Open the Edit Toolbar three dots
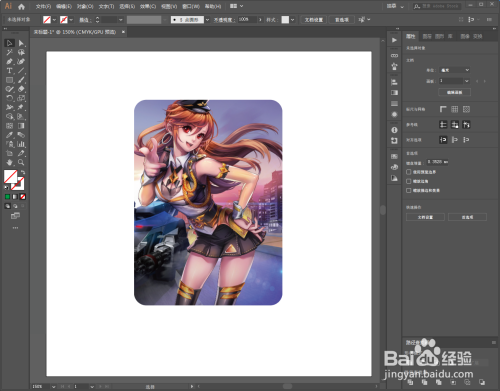 coord(15,228)
